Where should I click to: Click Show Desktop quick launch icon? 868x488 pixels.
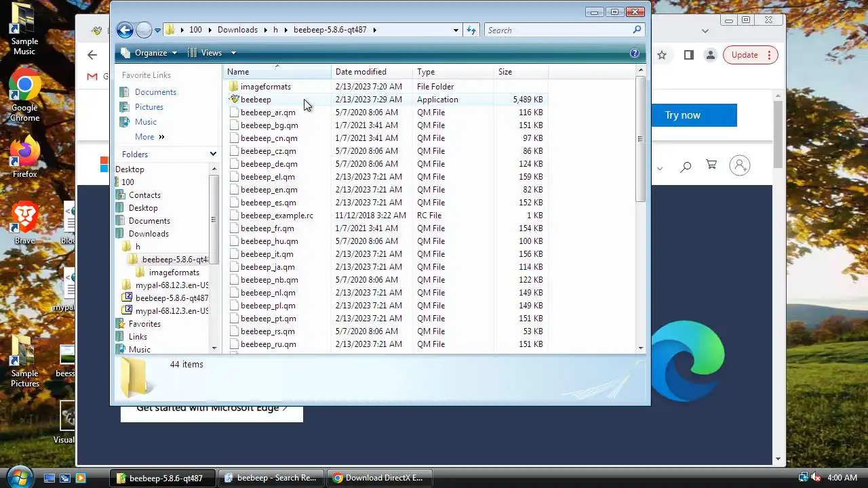[x=49, y=478]
